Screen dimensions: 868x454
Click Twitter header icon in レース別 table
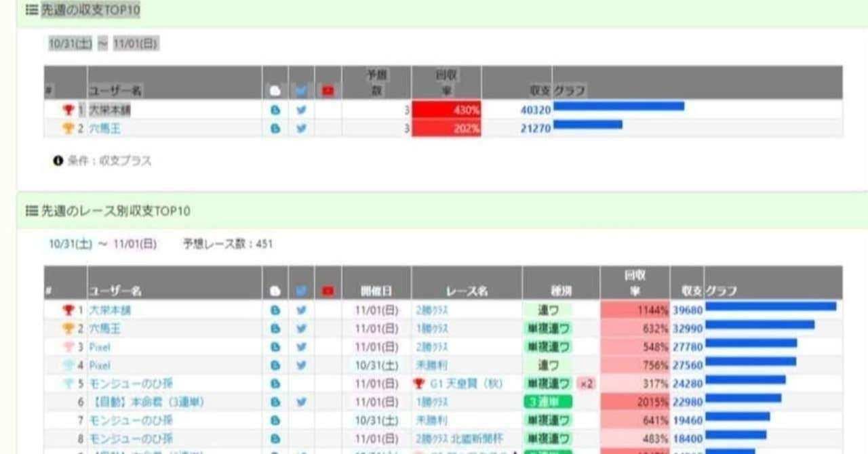[x=302, y=291]
